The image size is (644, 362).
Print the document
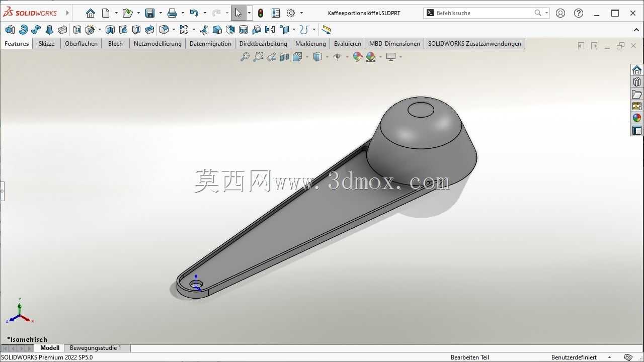click(x=172, y=13)
